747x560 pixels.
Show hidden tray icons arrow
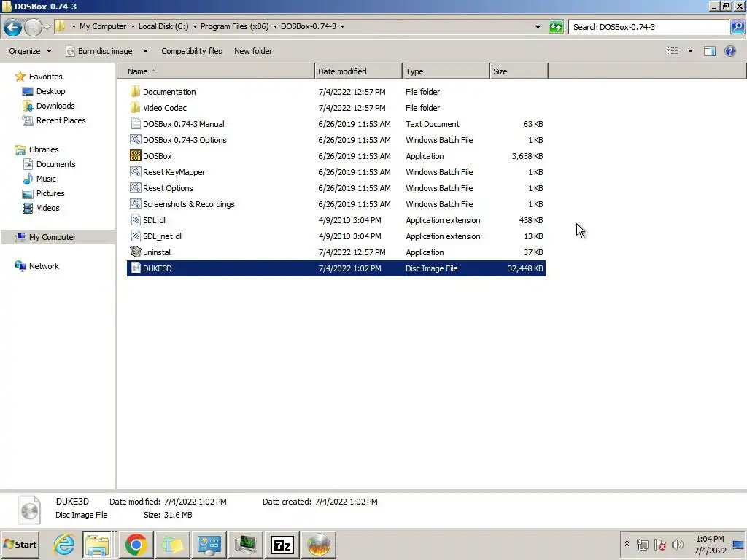[x=627, y=544]
